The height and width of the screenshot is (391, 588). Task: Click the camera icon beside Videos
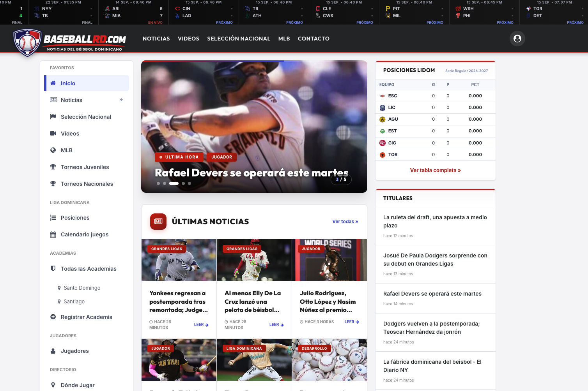coord(53,134)
